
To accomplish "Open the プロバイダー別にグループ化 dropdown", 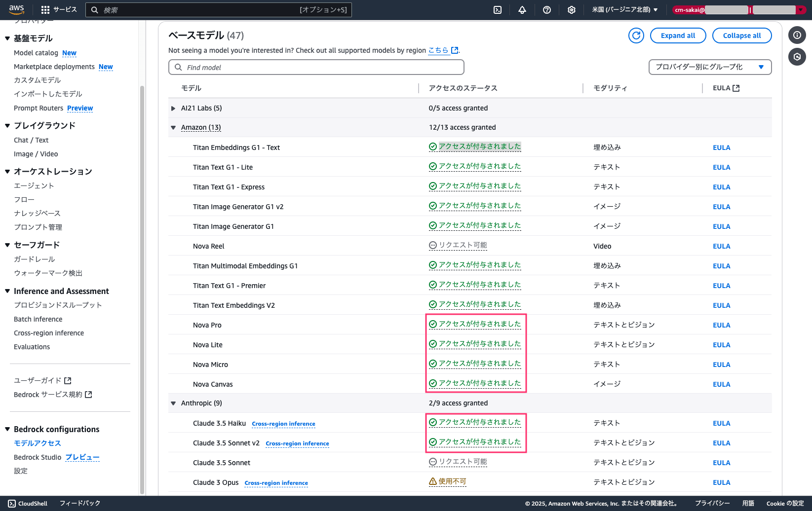I will click(710, 67).
